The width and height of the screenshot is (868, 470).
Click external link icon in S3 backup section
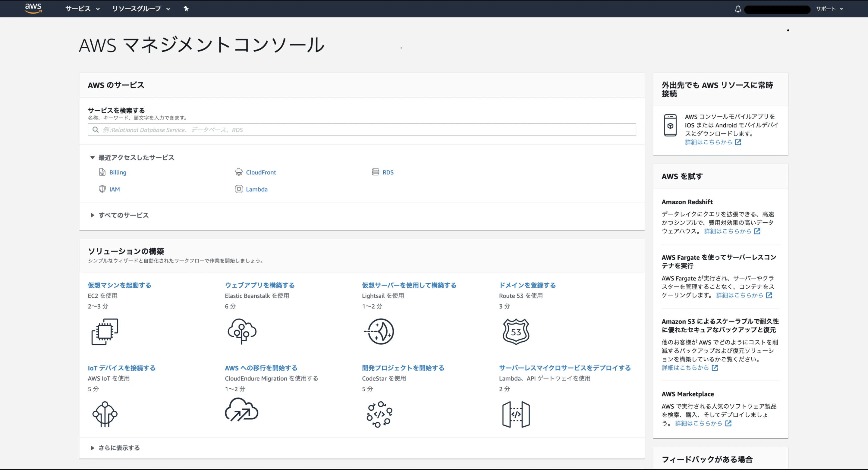pos(715,368)
